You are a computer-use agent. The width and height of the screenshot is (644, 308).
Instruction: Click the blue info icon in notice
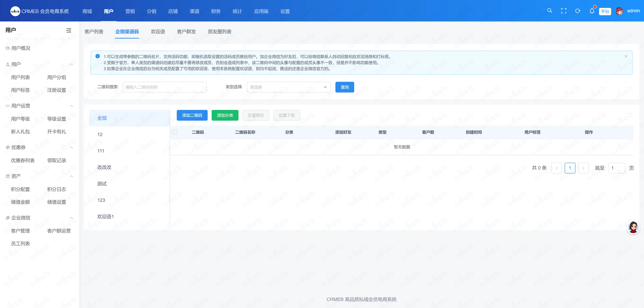(x=98, y=56)
